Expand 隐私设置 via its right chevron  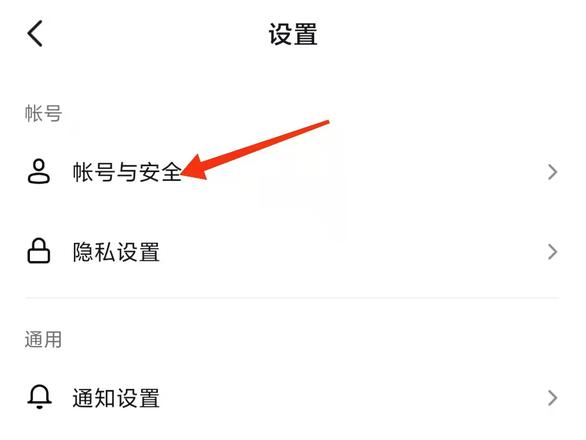(553, 252)
